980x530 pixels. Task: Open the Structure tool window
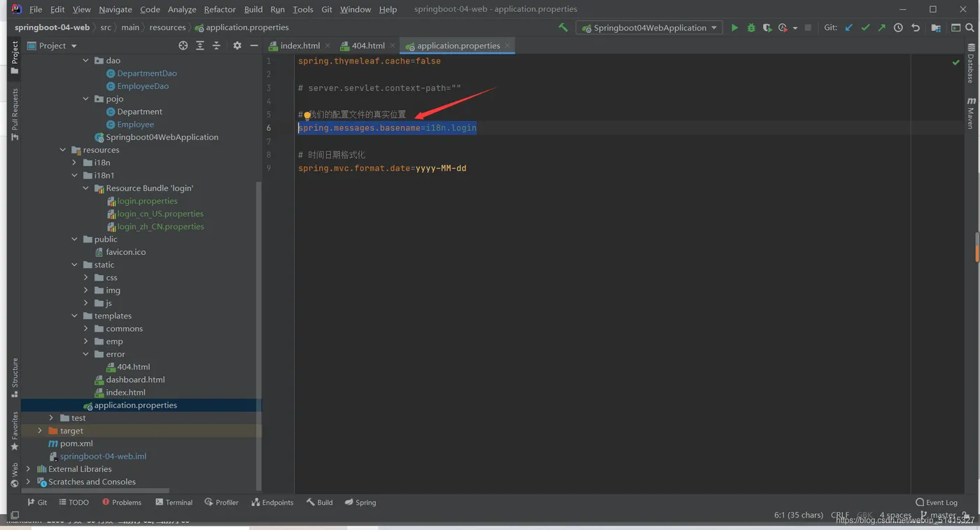15,377
